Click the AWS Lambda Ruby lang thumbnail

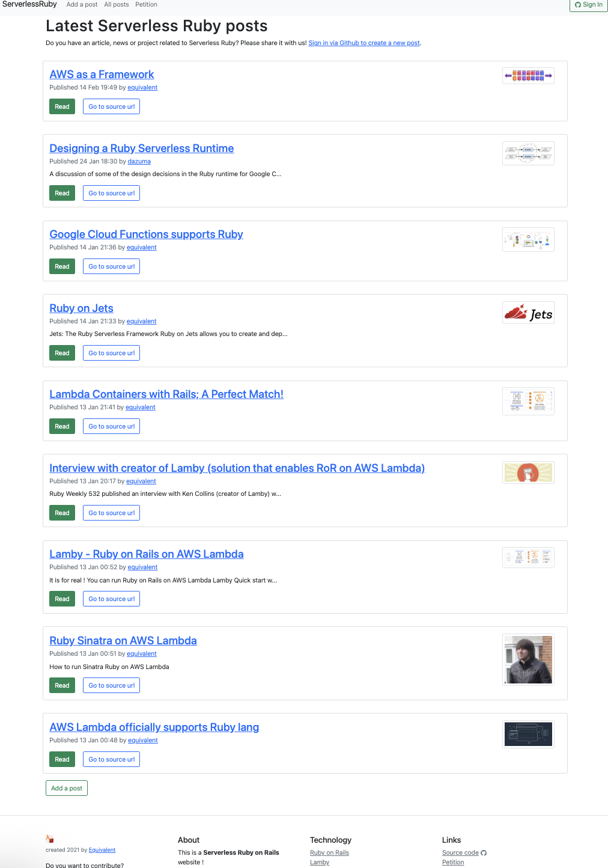528,734
